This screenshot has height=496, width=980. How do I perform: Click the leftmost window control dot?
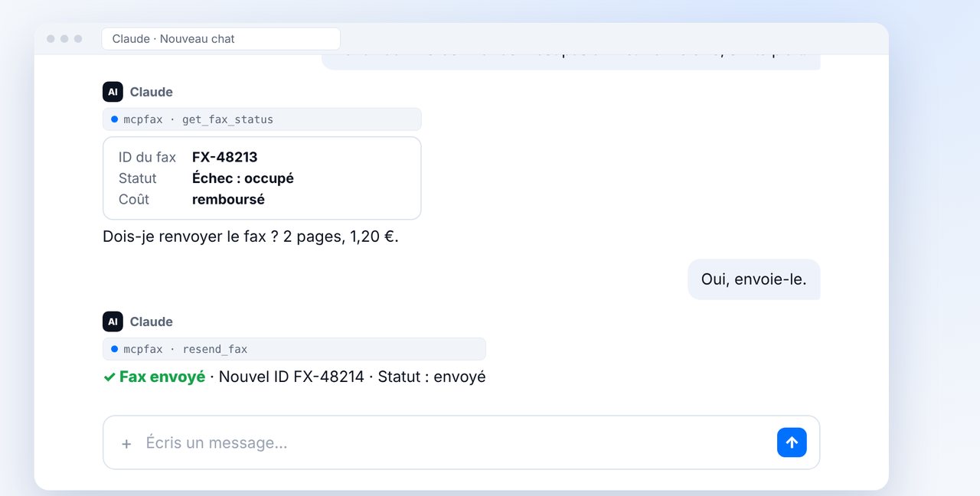(x=51, y=39)
